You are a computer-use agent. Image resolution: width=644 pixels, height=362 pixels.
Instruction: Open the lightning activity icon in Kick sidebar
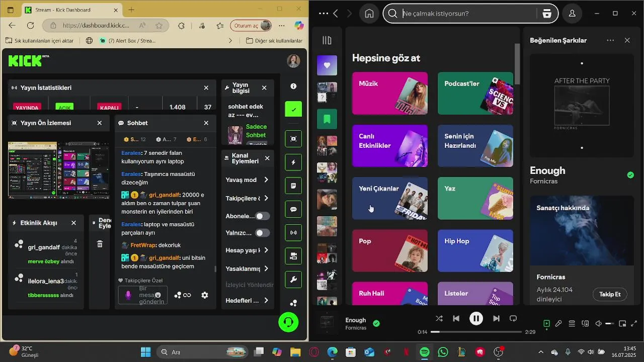pyautogui.click(x=293, y=162)
